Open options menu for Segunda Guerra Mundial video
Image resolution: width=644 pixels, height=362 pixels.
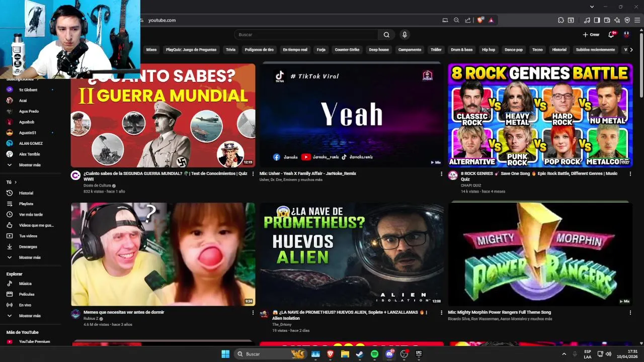[253, 173]
